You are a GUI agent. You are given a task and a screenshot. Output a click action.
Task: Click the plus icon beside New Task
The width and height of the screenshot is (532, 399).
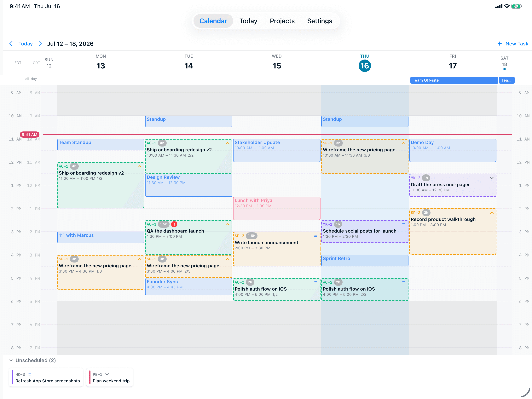tap(500, 44)
